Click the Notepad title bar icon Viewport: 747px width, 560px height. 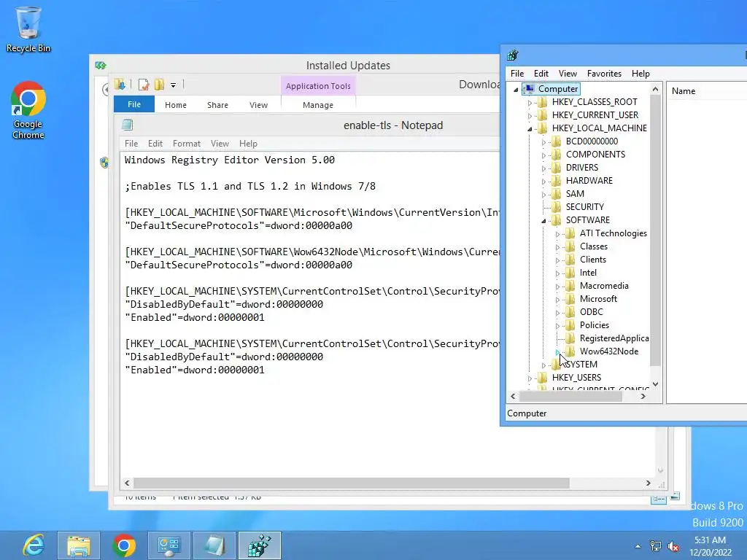pyautogui.click(x=127, y=125)
